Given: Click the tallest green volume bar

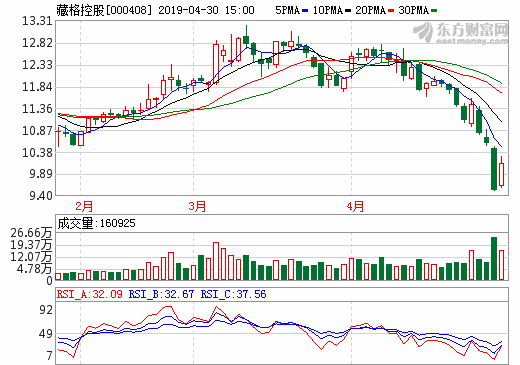Looking at the screenshot, I should click(x=494, y=258).
